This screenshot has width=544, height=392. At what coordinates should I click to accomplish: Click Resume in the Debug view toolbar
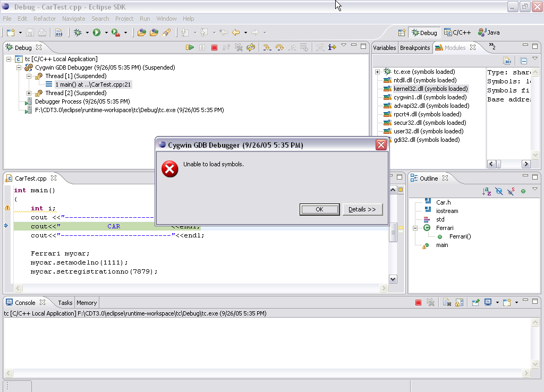coord(190,47)
